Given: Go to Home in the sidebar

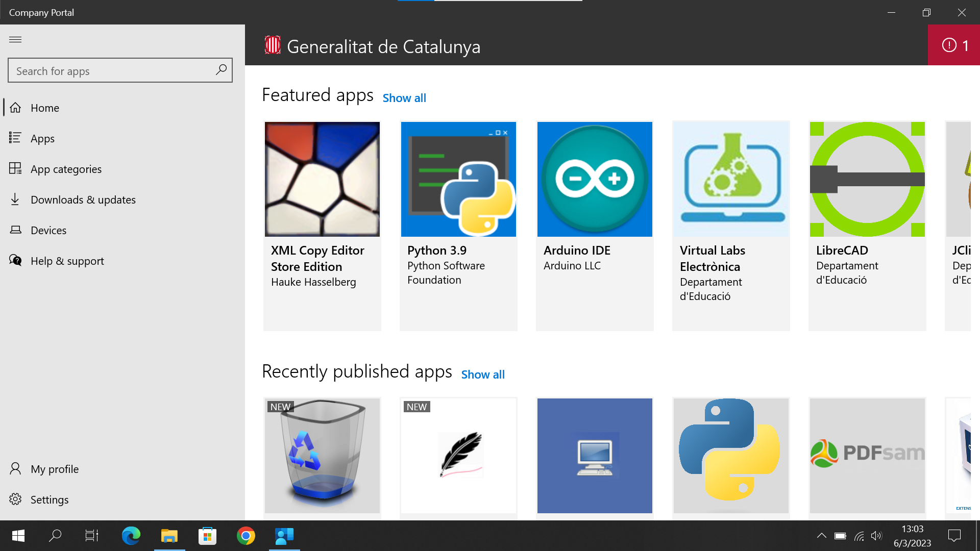Looking at the screenshot, I should point(44,108).
